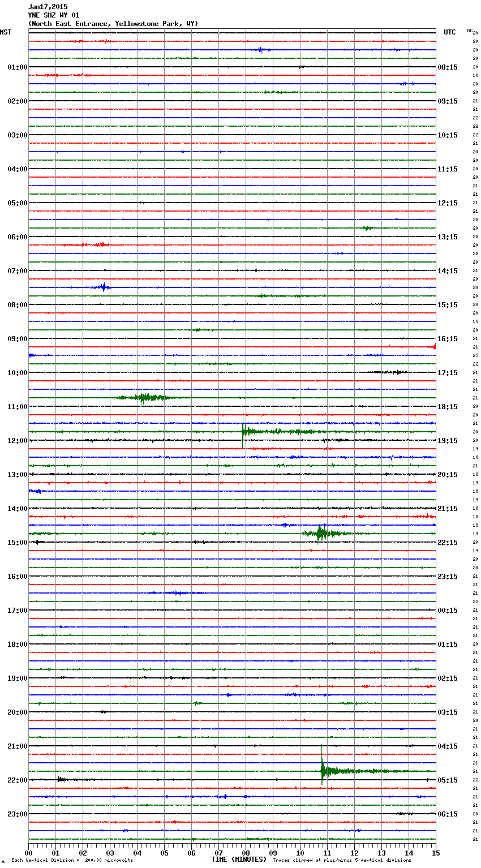Click the '11' minute tick label
Viewport: 481px width, 868px height.
327,853
